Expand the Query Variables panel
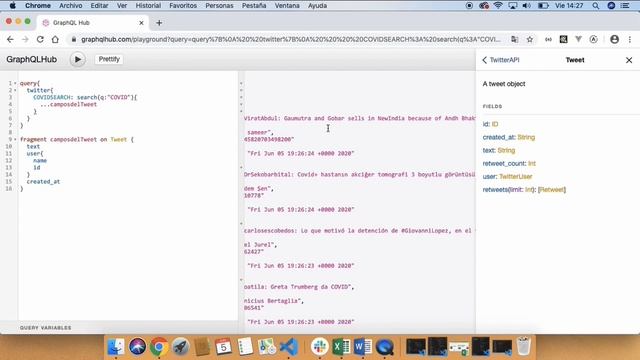Image resolution: width=640 pixels, height=360 pixels. coord(45,328)
